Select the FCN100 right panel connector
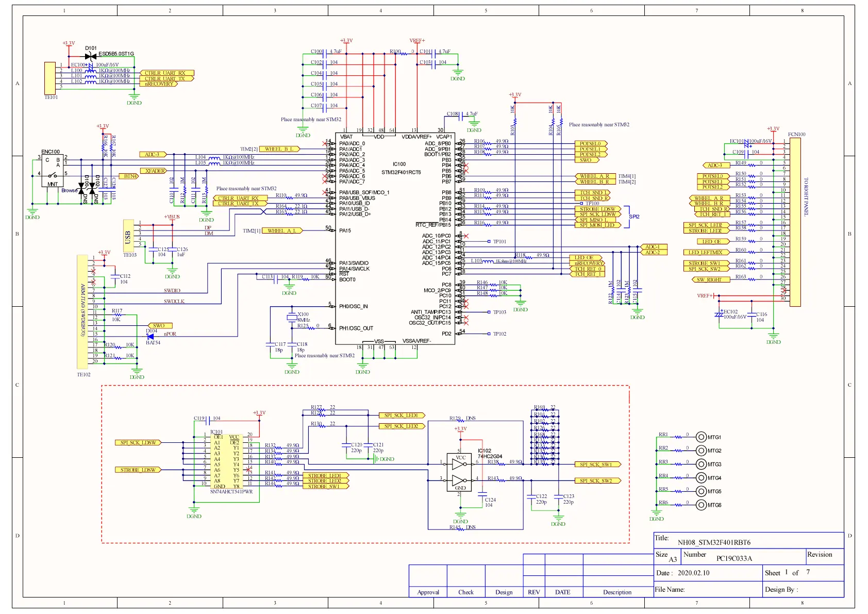Screen dimensions: 868x614 coord(795,222)
